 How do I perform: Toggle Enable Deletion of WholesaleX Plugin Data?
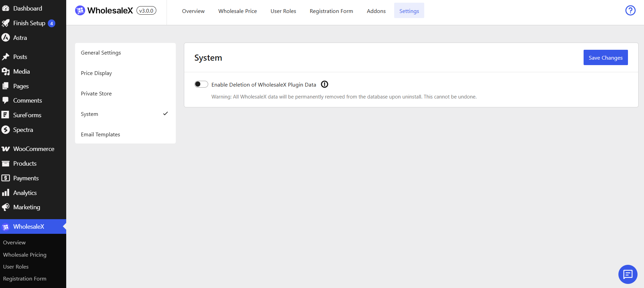pos(201,84)
